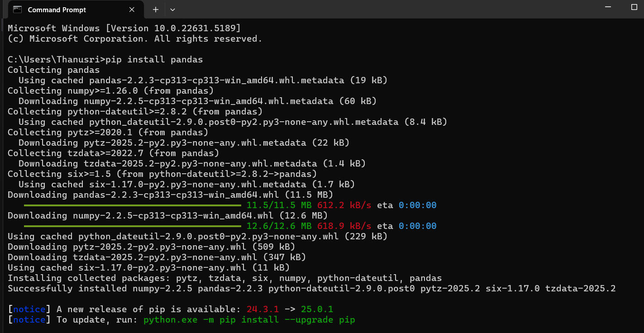Maximize the terminal window
This screenshot has height=333, width=644.
click(x=634, y=7)
